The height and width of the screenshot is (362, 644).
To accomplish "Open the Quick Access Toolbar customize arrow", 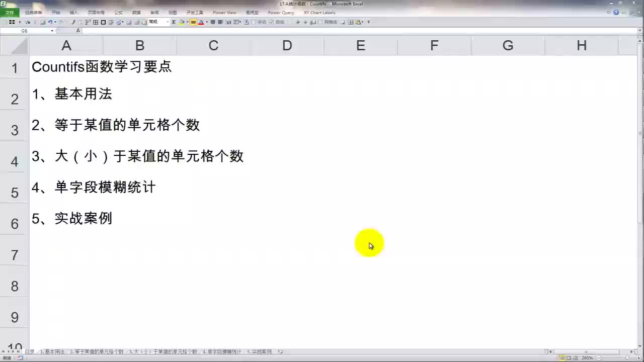I will point(369,22).
